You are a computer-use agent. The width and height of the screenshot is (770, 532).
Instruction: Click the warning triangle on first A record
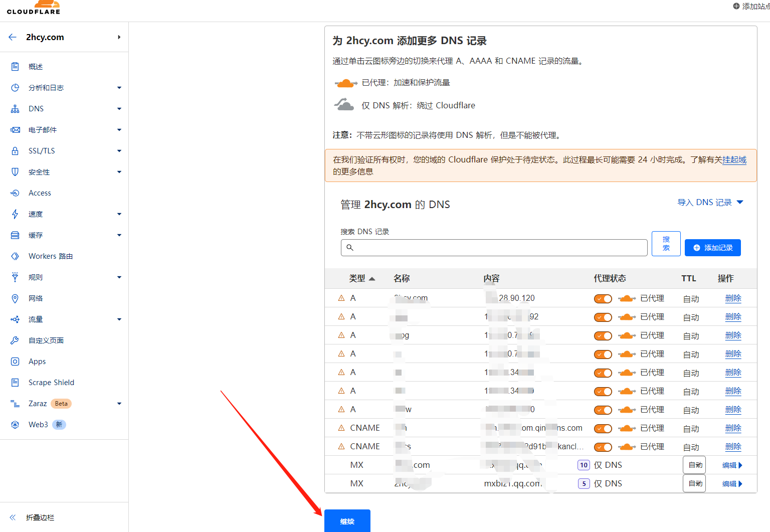click(x=341, y=298)
